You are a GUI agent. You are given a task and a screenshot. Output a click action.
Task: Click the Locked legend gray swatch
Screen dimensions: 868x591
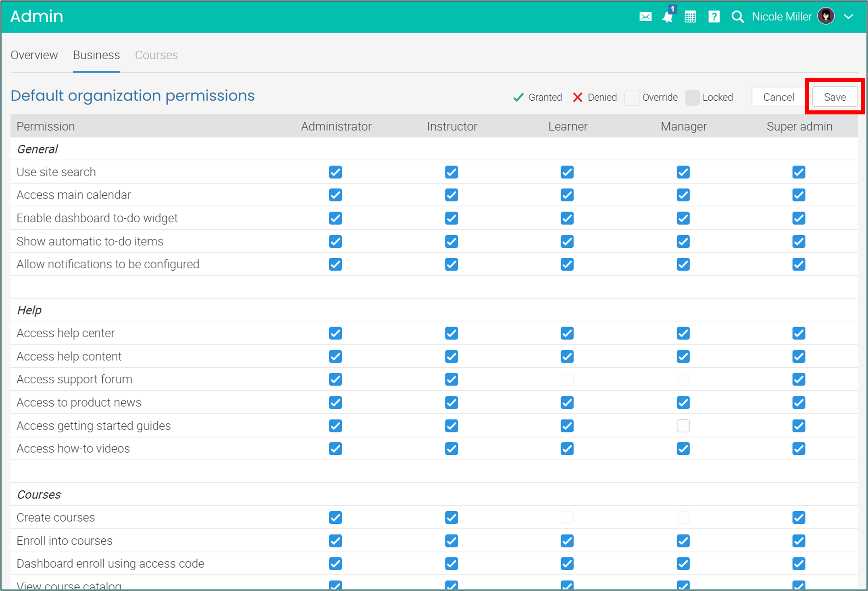click(692, 97)
